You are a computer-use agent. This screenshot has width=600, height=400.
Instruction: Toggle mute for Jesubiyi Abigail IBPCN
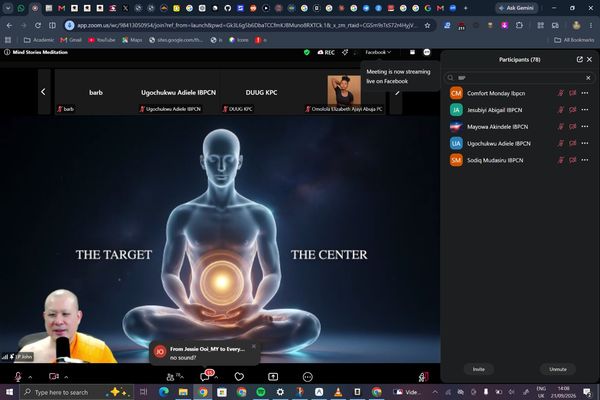[x=560, y=110]
